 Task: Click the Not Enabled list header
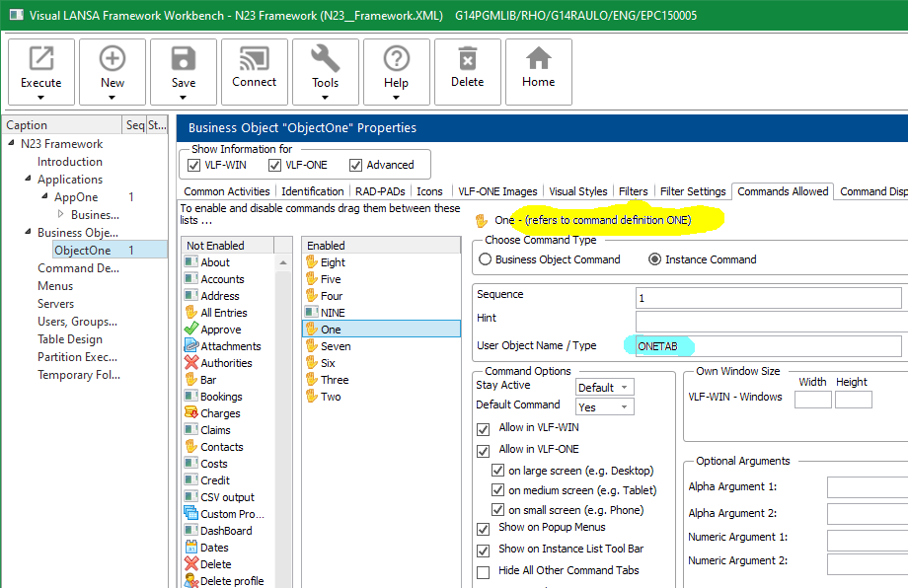[x=228, y=246]
